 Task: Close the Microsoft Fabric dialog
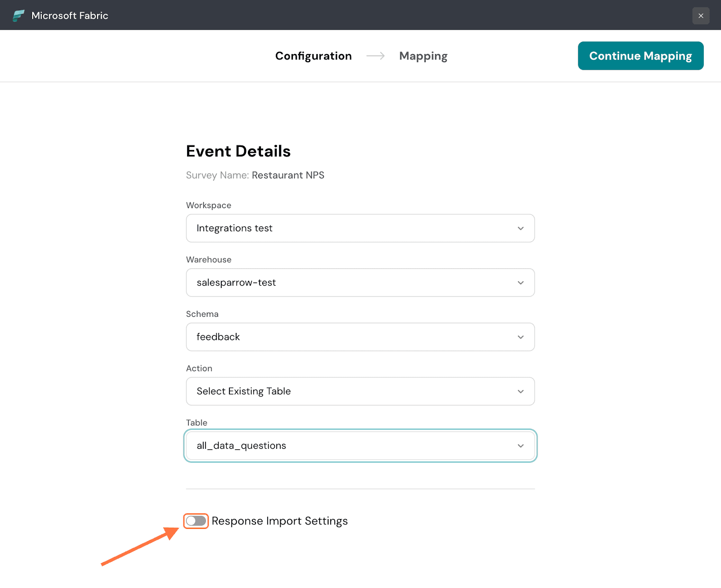click(701, 16)
